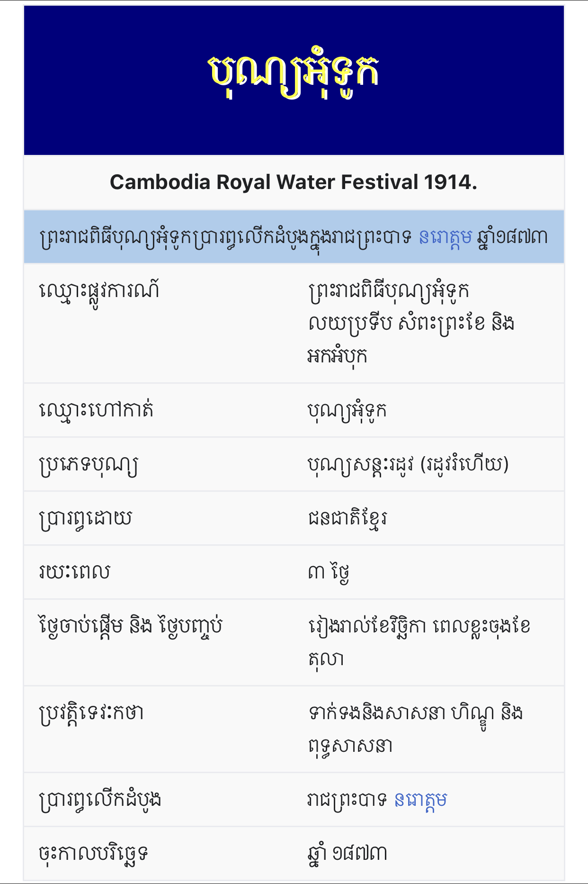Click the Cambodia Royal Water Festival 1914 caption
This screenshot has width=588, height=884.
coord(294,182)
